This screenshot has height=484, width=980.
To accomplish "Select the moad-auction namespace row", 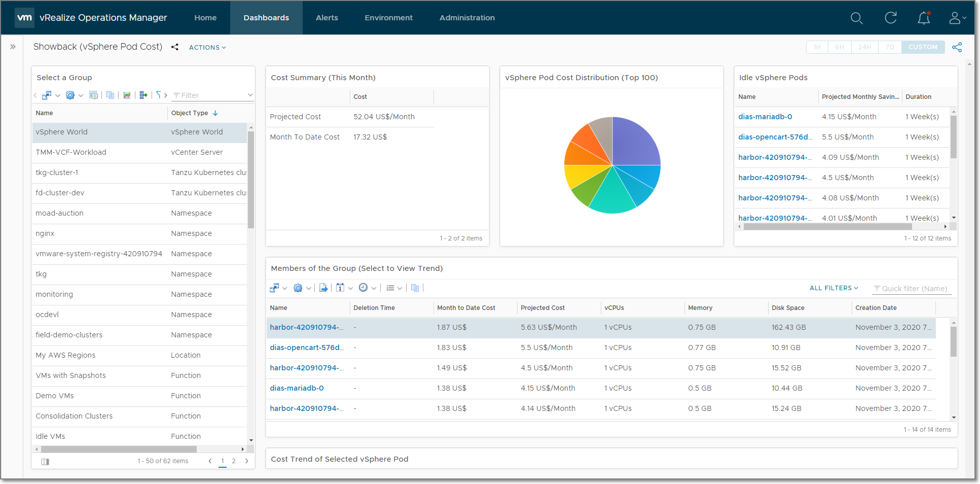I will point(140,214).
